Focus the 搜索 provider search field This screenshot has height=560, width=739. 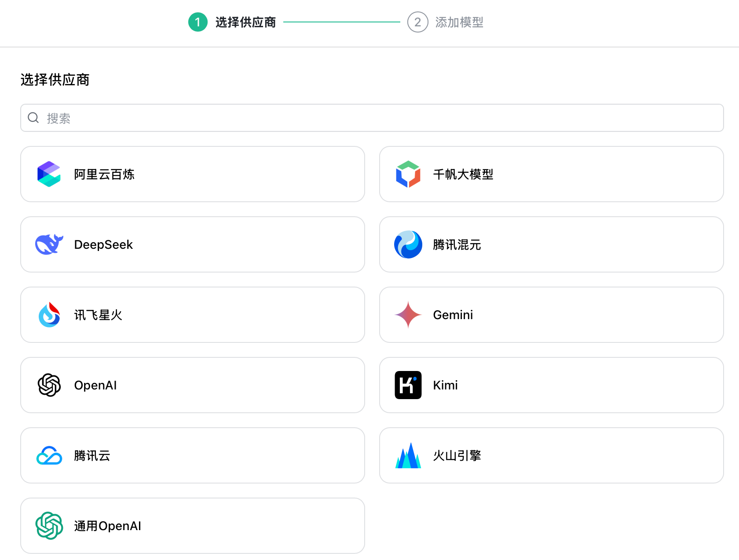tap(372, 118)
